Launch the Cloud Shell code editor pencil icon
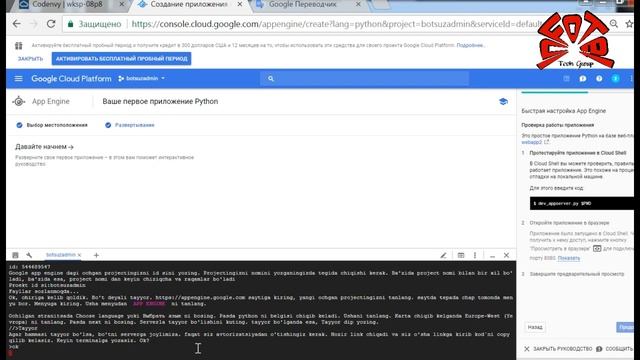Viewport: 640px width, 360px height. coord(443,255)
